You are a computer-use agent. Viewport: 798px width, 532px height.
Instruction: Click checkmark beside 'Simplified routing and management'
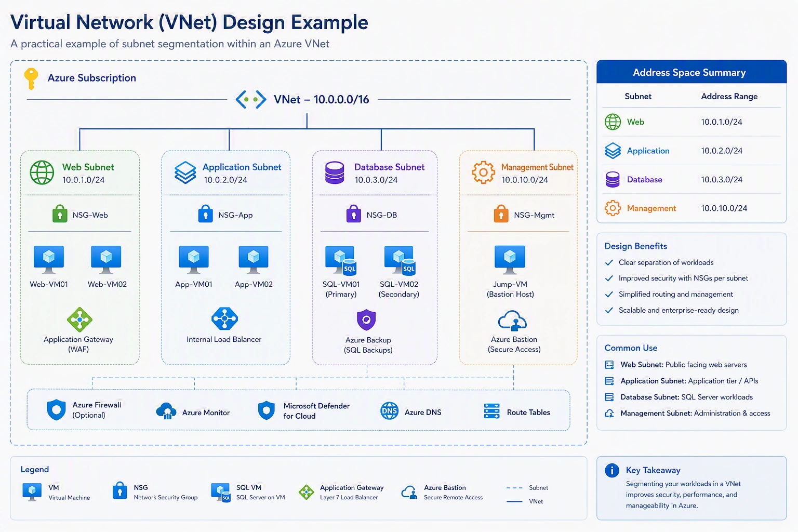coord(609,295)
